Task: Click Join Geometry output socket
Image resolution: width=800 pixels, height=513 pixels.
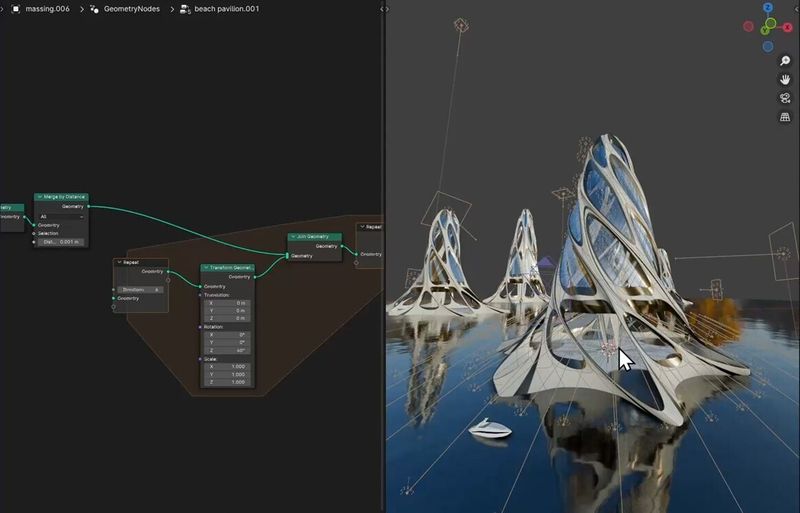Action: [342, 246]
